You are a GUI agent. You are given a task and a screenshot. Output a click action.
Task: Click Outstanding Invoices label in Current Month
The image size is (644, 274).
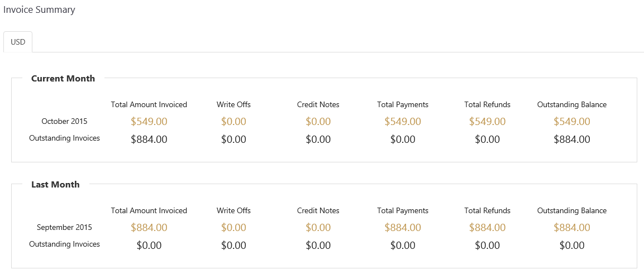[64, 138]
